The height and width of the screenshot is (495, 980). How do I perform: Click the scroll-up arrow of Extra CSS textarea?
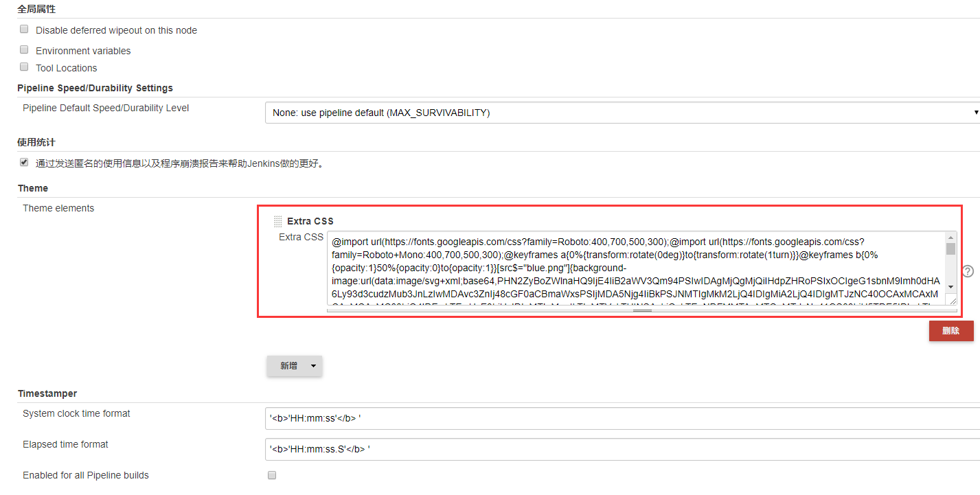(x=950, y=238)
